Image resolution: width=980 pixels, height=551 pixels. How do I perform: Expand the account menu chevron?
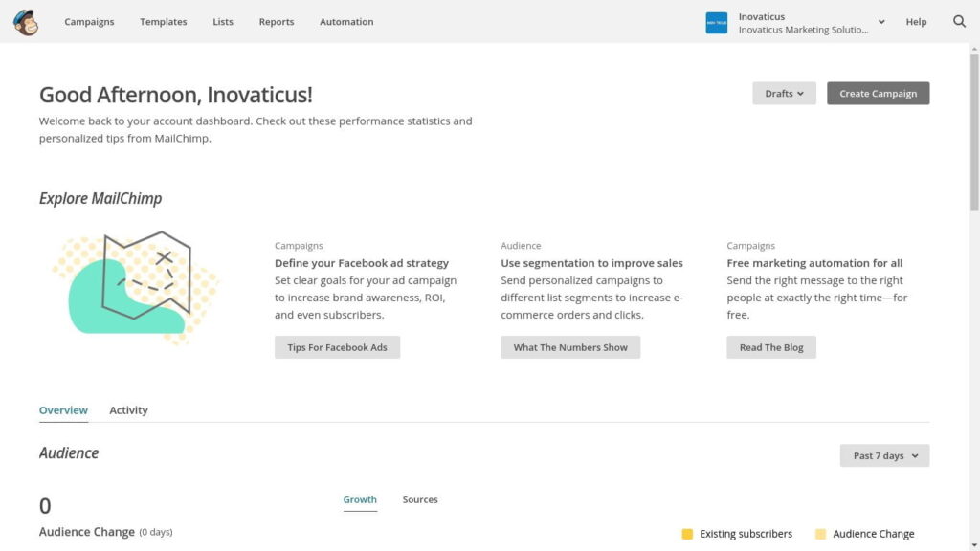point(881,22)
